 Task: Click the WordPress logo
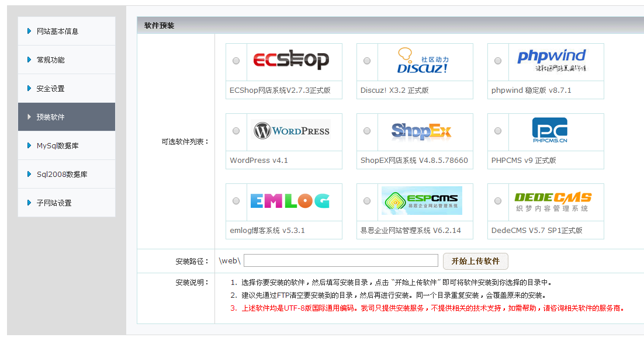coord(289,131)
